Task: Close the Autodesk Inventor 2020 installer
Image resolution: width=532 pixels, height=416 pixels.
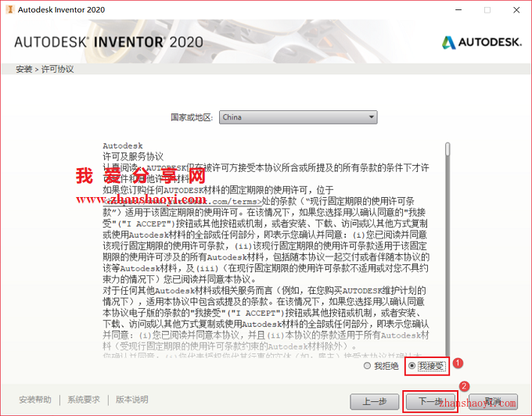Action: click(516, 10)
